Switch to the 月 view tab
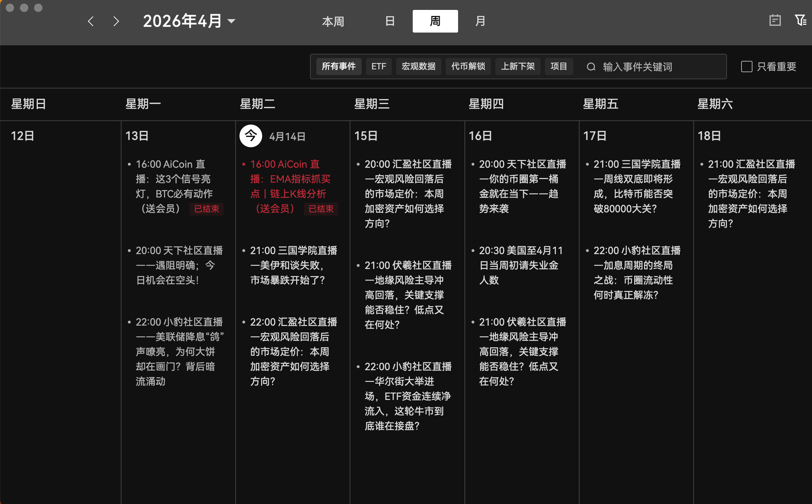 click(480, 21)
